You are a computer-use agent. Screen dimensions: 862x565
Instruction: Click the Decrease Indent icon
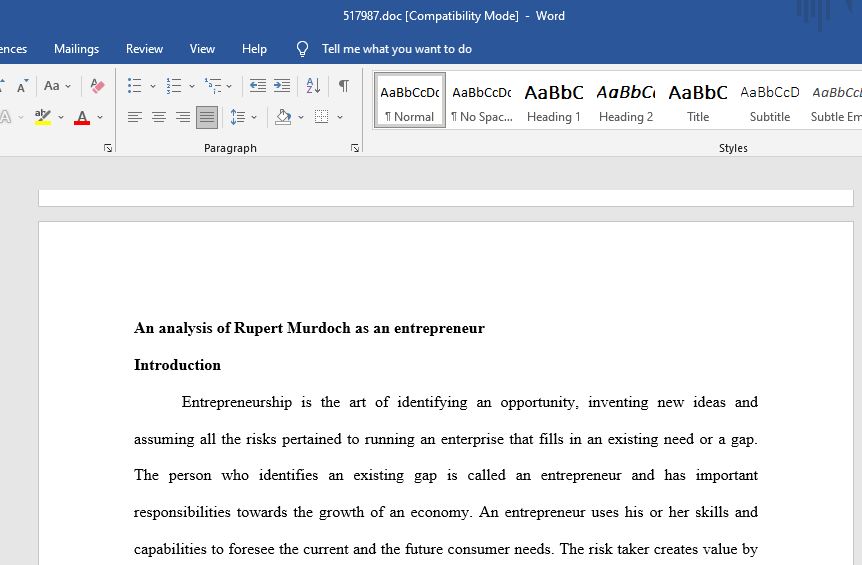tap(257, 86)
